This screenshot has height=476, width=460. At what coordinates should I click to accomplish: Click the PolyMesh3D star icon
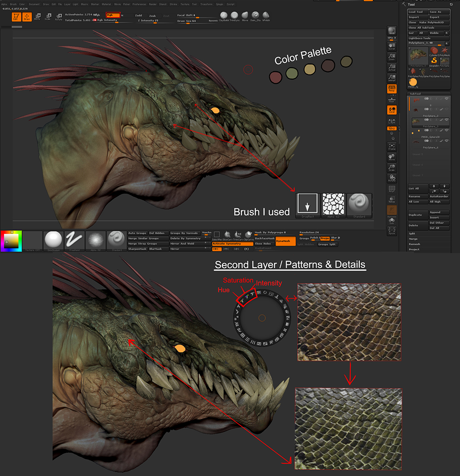(445, 51)
